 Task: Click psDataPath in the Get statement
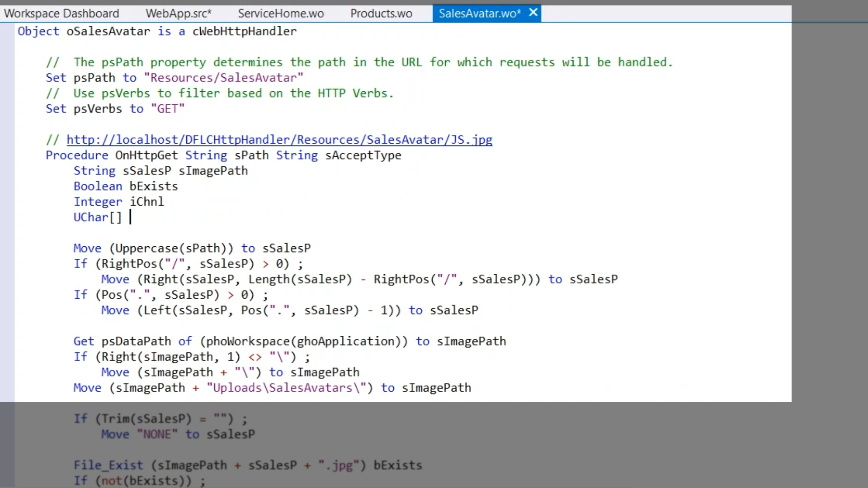coord(136,342)
